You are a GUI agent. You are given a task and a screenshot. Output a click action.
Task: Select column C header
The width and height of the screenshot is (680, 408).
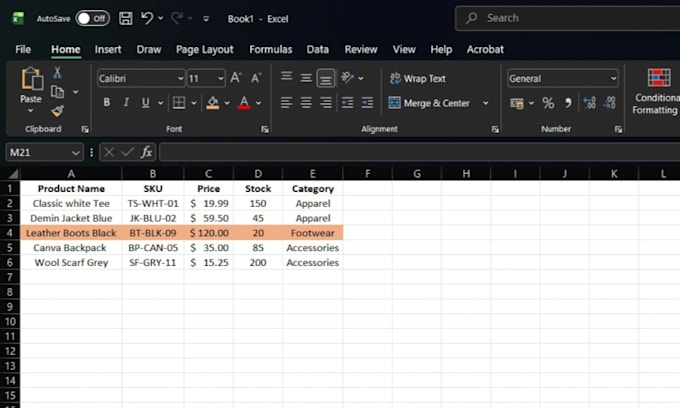pos(209,173)
